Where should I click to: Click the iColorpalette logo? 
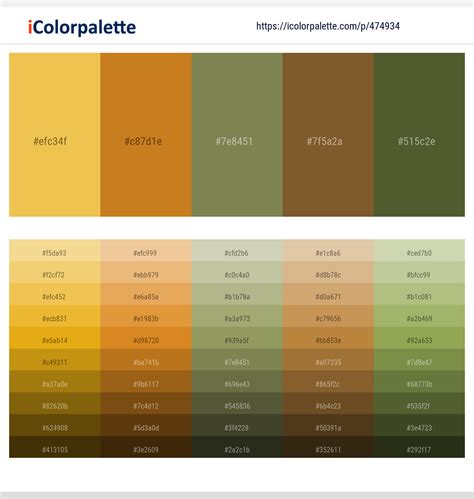click(82, 27)
